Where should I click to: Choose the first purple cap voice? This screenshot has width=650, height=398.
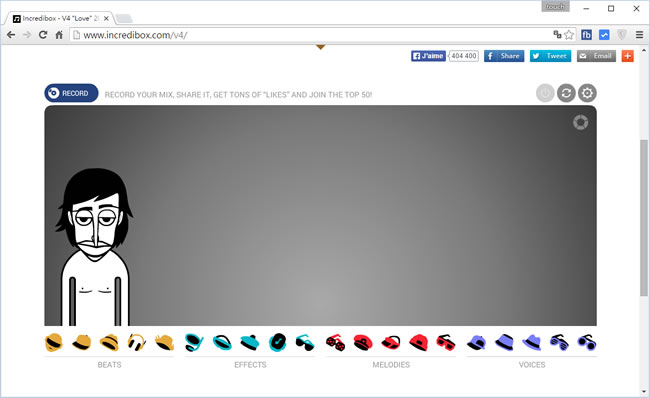click(476, 342)
